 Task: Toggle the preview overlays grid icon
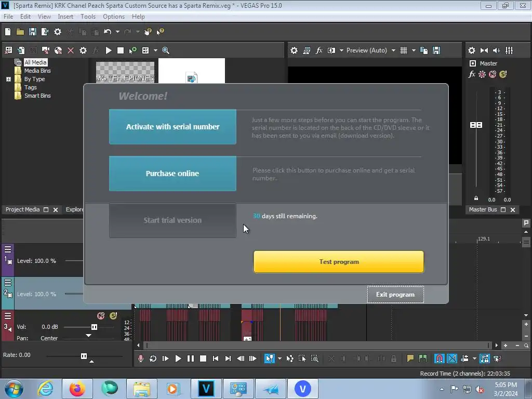point(403,50)
